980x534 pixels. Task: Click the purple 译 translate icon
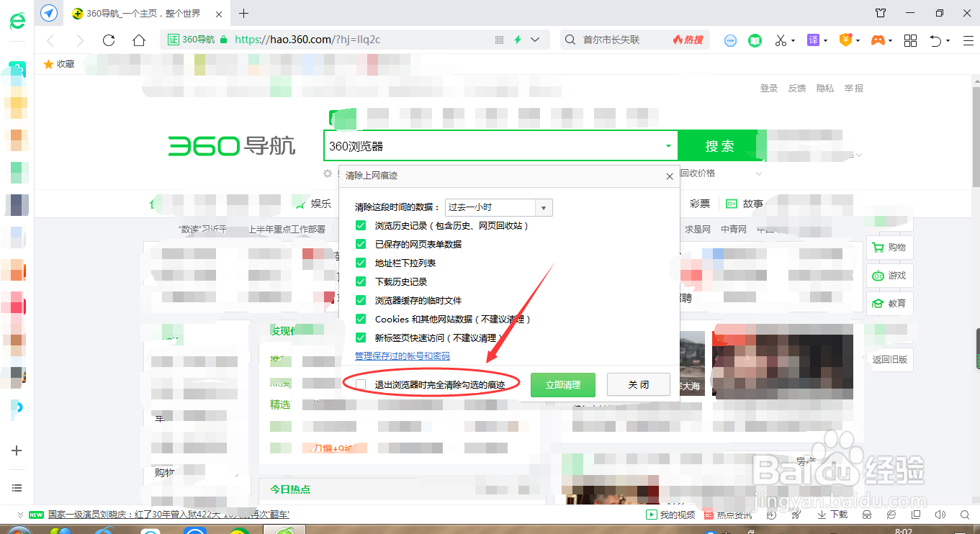[x=813, y=40]
